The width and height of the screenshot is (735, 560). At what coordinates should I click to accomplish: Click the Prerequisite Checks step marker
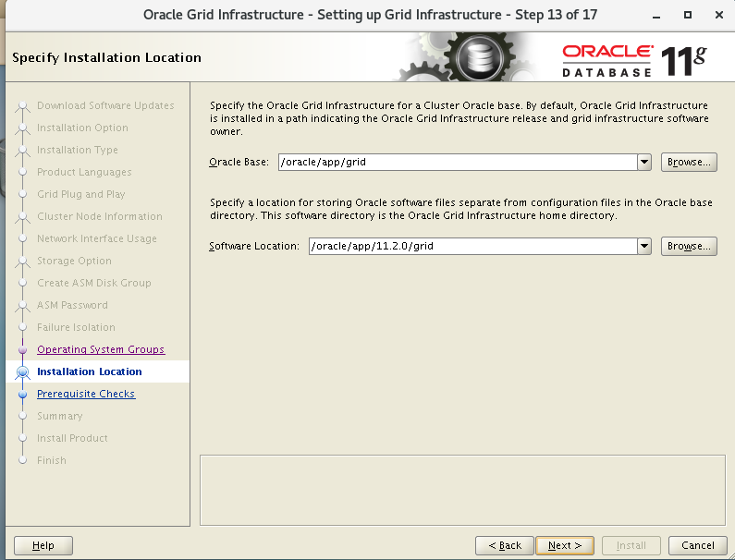tap(22, 394)
